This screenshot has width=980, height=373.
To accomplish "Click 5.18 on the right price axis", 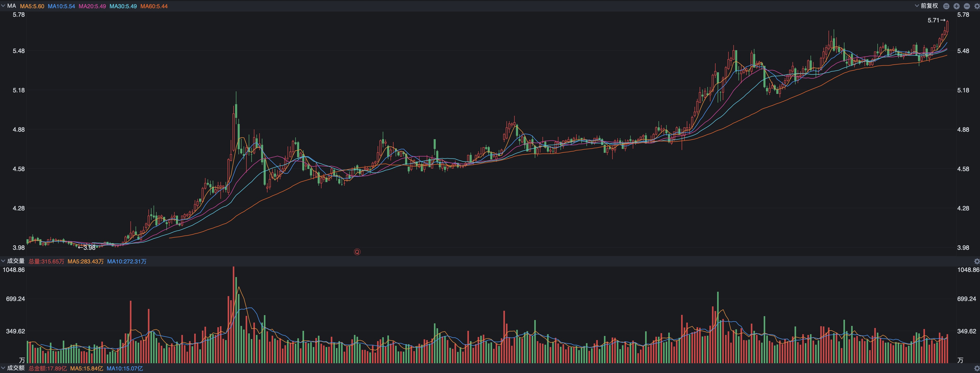I will [x=963, y=90].
